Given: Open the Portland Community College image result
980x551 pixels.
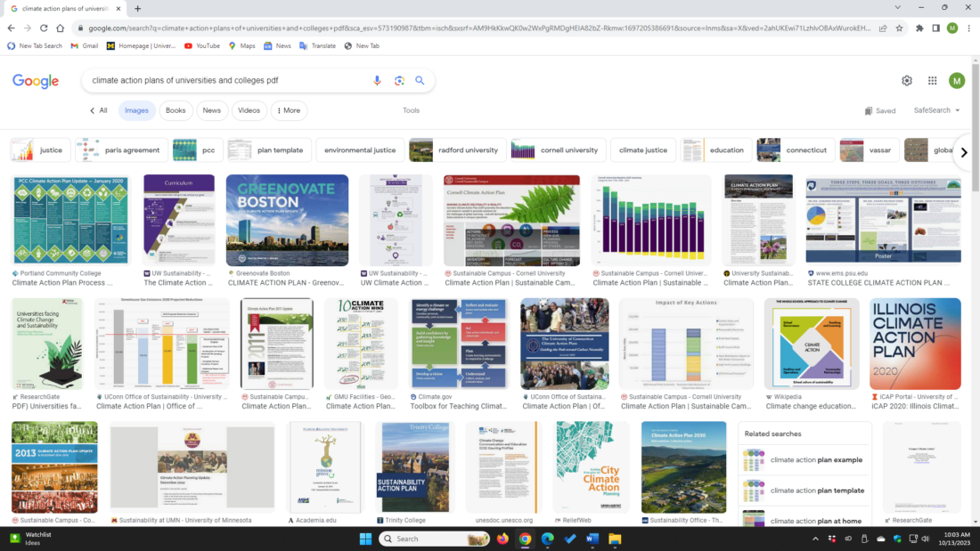Looking at the screenshot, I should point(70,220).
